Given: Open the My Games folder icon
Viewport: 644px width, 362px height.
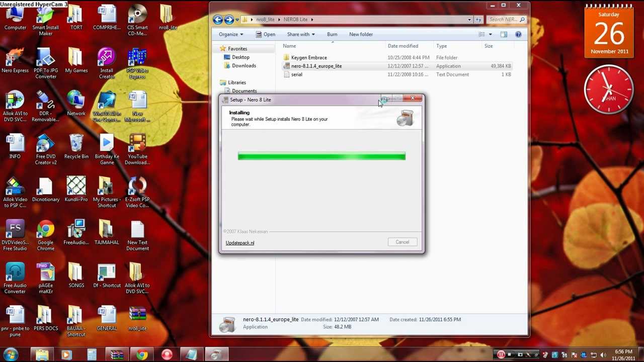Looking at the screenshot, I should (x=76, y=61).
